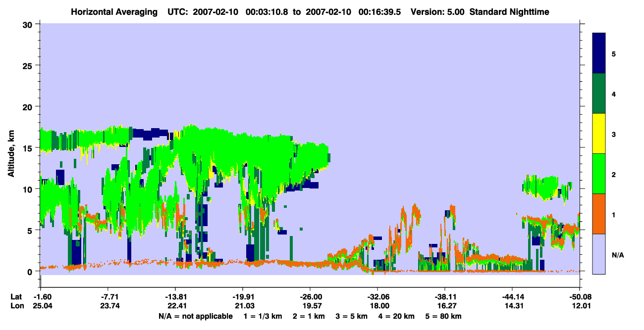Click latitude value -32.06
Screen dimensions: 644x330
(x=377, y=297)
